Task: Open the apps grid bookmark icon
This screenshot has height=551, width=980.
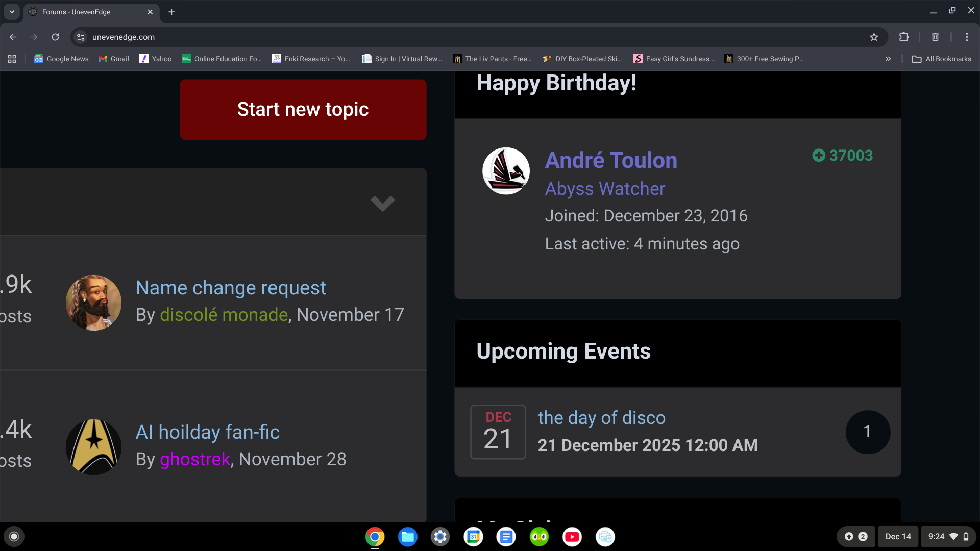Action: pos(12,59)
